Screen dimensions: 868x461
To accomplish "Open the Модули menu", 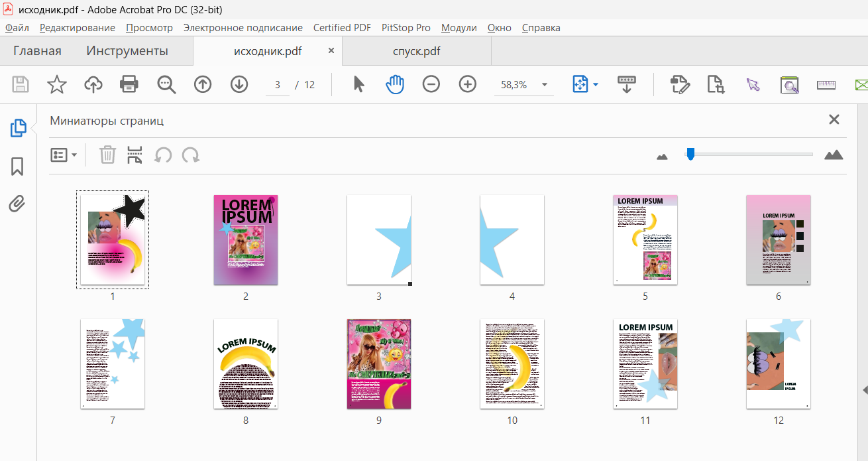I will (x=459, y=28).
